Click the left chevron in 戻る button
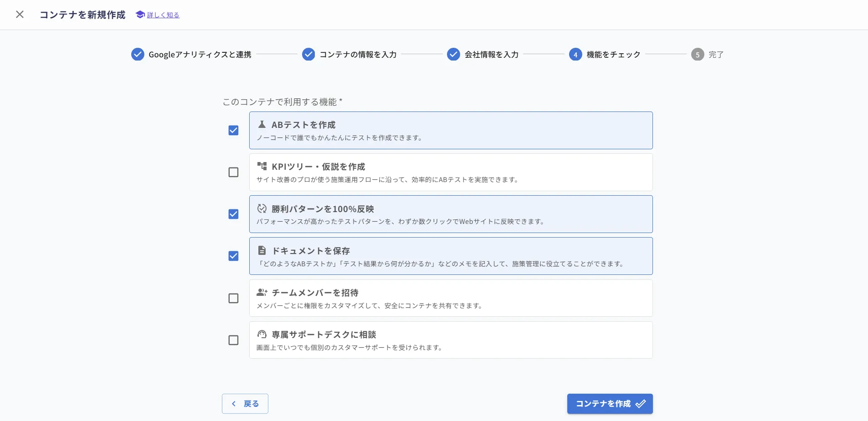 coord(234,404)
